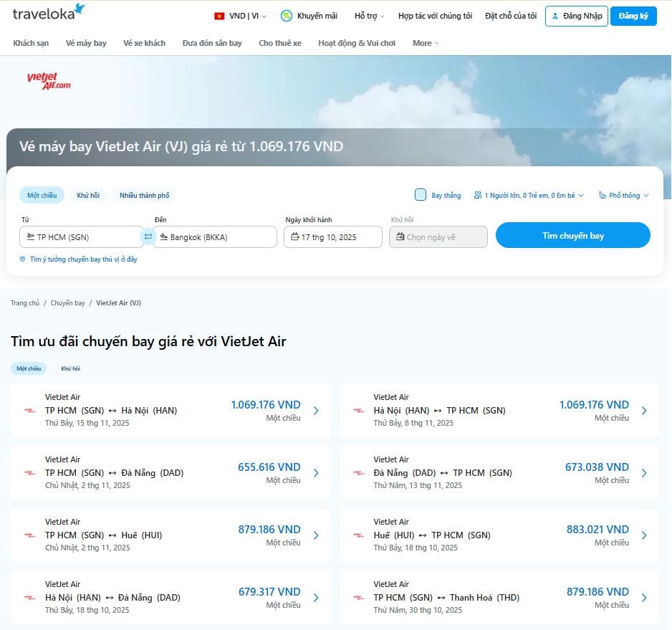
Task: Select Khứ hồi trip type
Action: 88,195
